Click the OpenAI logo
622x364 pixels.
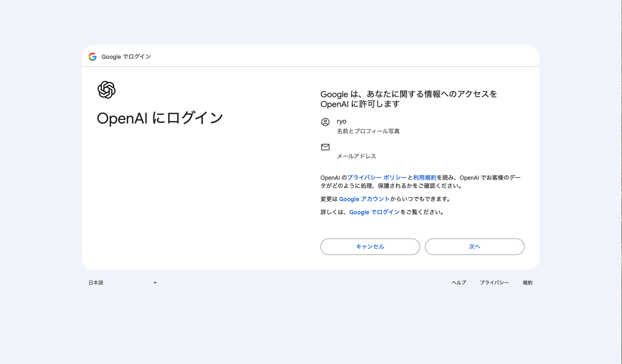coord(106,90)
